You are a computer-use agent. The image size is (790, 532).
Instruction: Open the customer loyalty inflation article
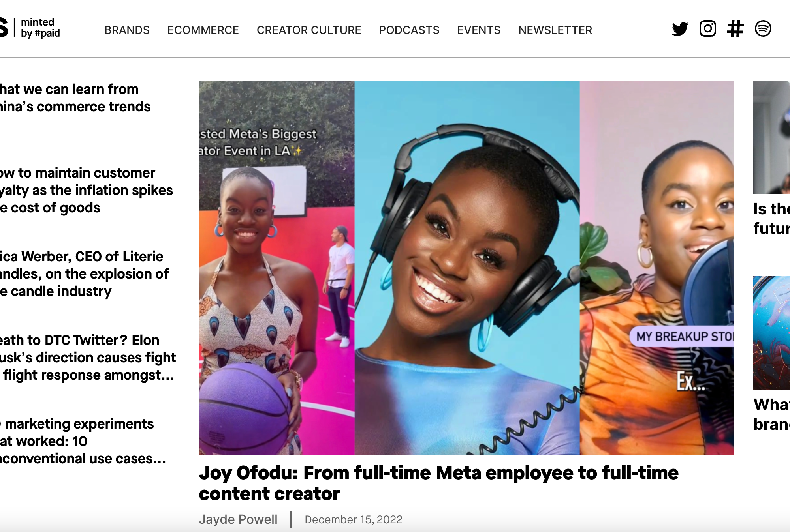(x=87, y=190)
